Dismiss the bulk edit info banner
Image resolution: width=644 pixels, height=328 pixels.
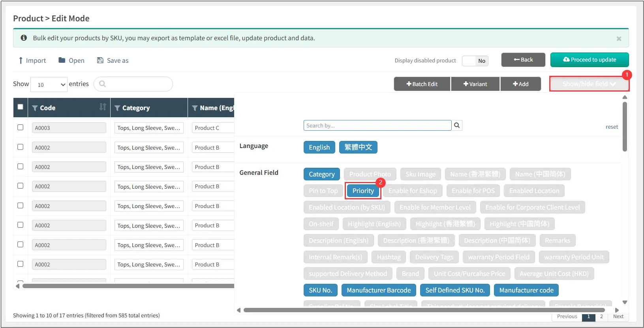click(619, 39)
